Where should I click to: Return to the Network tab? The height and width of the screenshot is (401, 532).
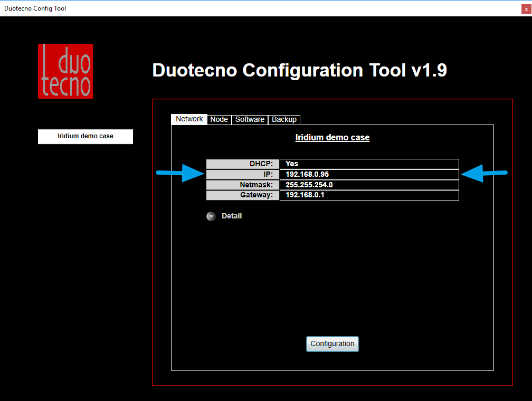point(188,119)
